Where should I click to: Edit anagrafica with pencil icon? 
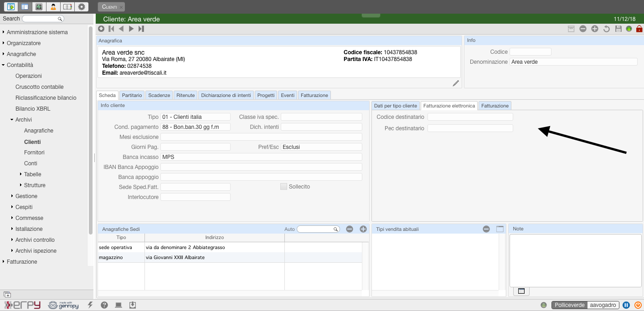456,83
